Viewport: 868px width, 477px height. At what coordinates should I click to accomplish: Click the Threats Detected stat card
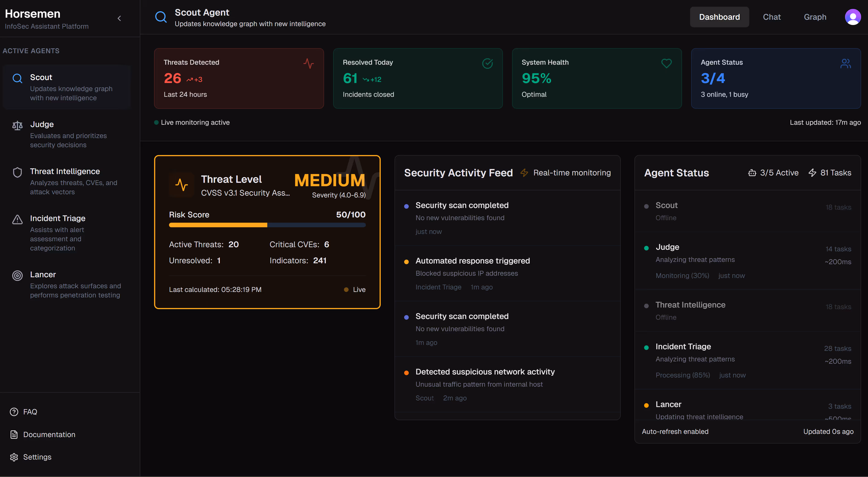[x=239, y=78]
